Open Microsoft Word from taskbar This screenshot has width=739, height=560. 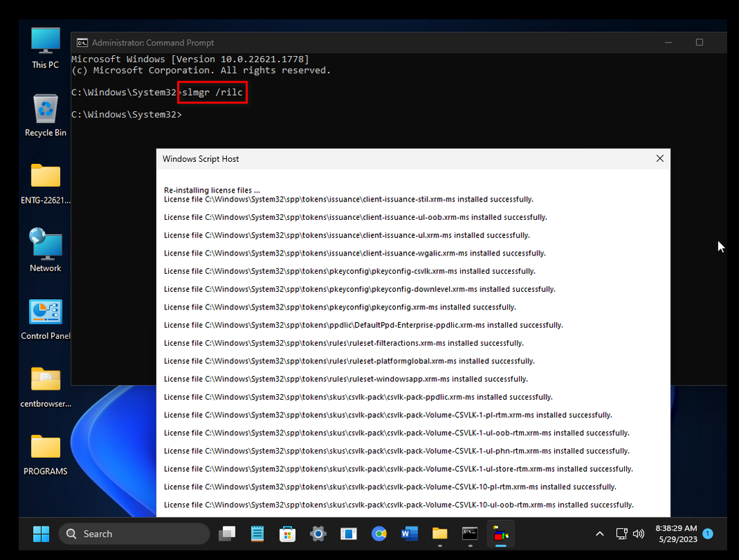point(409,533)
